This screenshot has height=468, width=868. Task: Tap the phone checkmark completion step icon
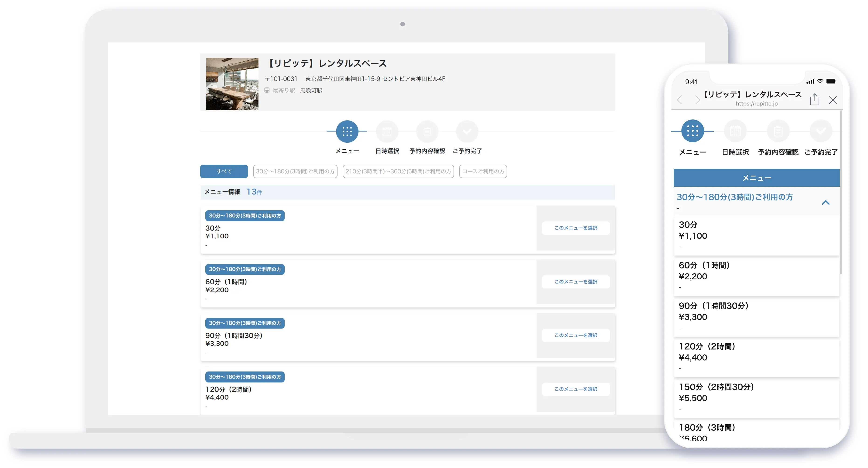(x=821, y=131)
